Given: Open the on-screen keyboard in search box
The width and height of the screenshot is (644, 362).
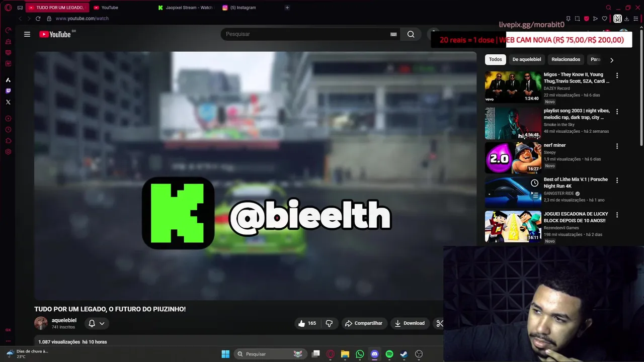Looking at the screenshot, I should point(393,34).
